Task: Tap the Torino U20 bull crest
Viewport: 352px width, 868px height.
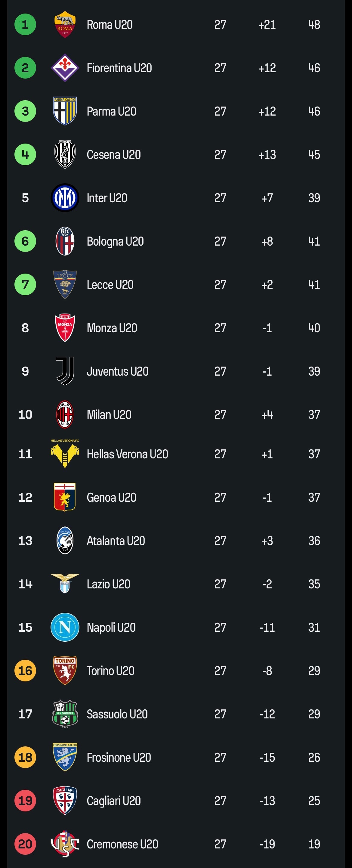Action: click(65, 671)
